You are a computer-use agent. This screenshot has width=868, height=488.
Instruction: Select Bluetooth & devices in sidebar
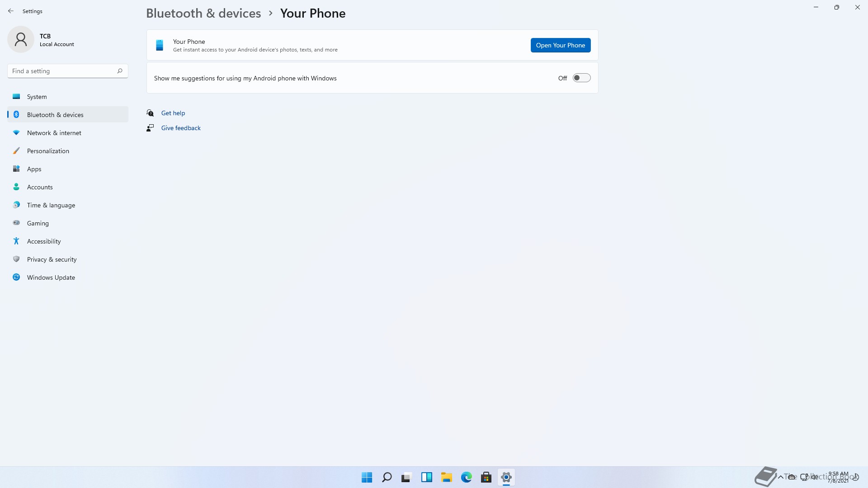68,114
